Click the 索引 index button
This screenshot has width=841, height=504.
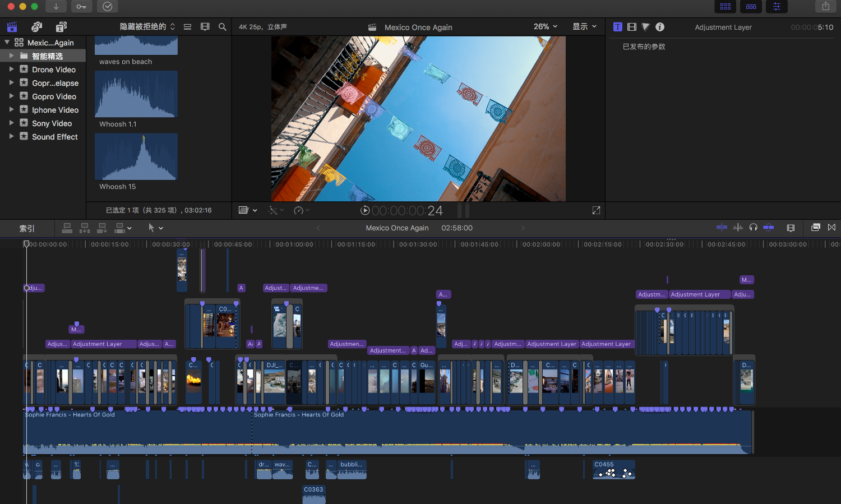[27, 228]
